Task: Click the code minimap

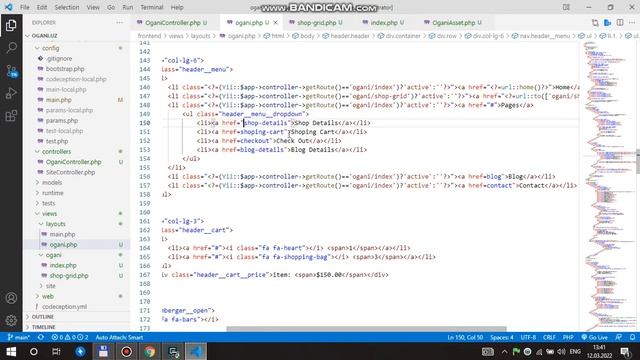Action: coord(608,186)
